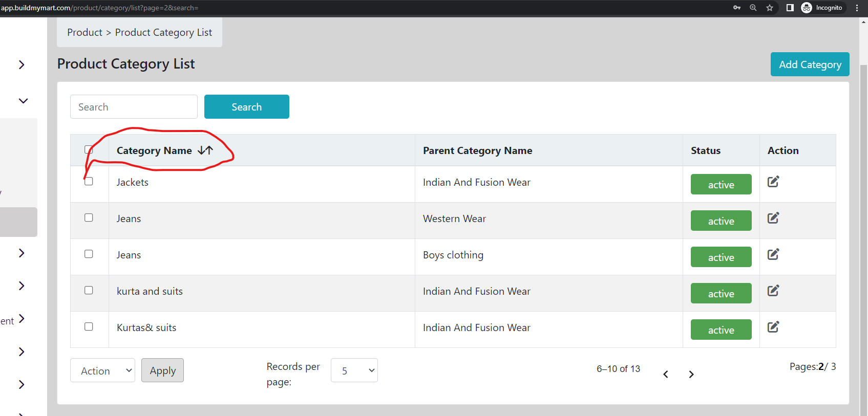The width and height of the screenshot is (868, 416).
Task: Open the browser three-dot menu
Action: click(x=857, y=8)
